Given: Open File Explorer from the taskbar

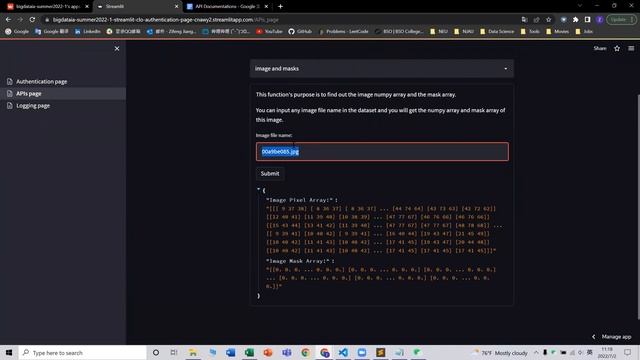Looking at the screenshot, I should [x=193, y=352].
